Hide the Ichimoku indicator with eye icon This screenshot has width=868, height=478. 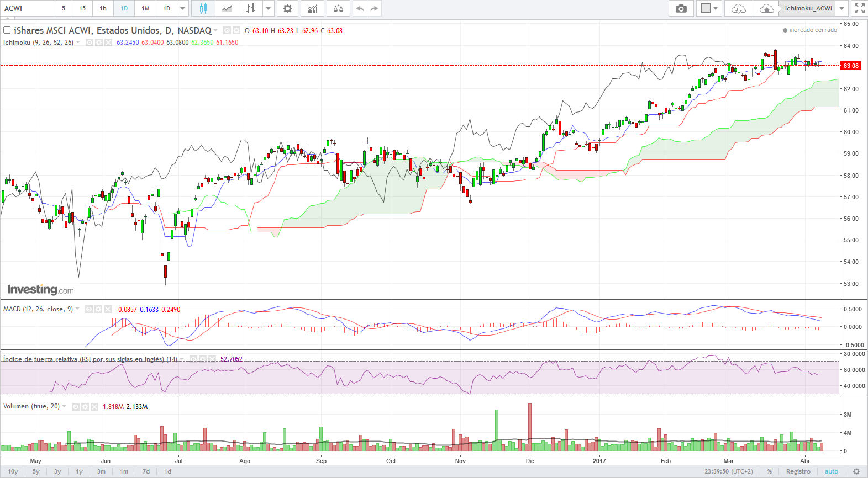pyautogui.click(x=90, y=43)
